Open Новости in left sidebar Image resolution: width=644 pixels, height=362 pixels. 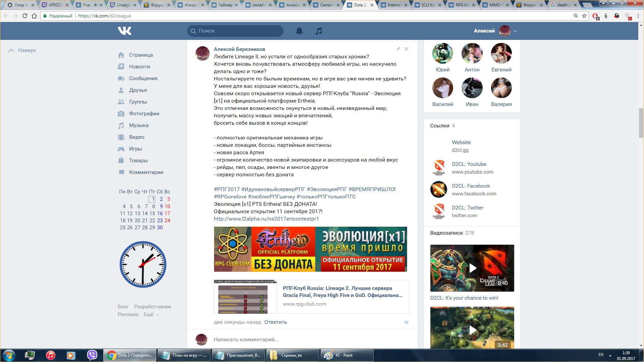[140, 67]
